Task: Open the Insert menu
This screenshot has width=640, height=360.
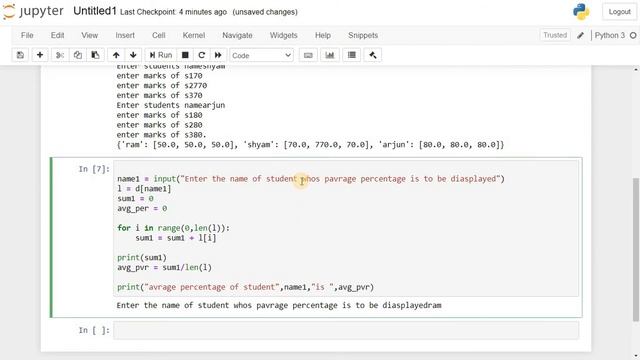Action: [x=125, y=35]
